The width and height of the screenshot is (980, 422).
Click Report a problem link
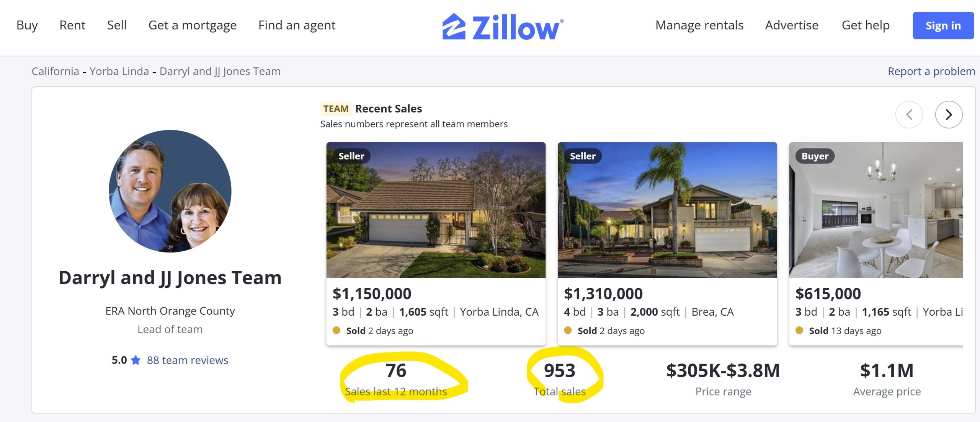pyautogui.click(x=931, y=71)
